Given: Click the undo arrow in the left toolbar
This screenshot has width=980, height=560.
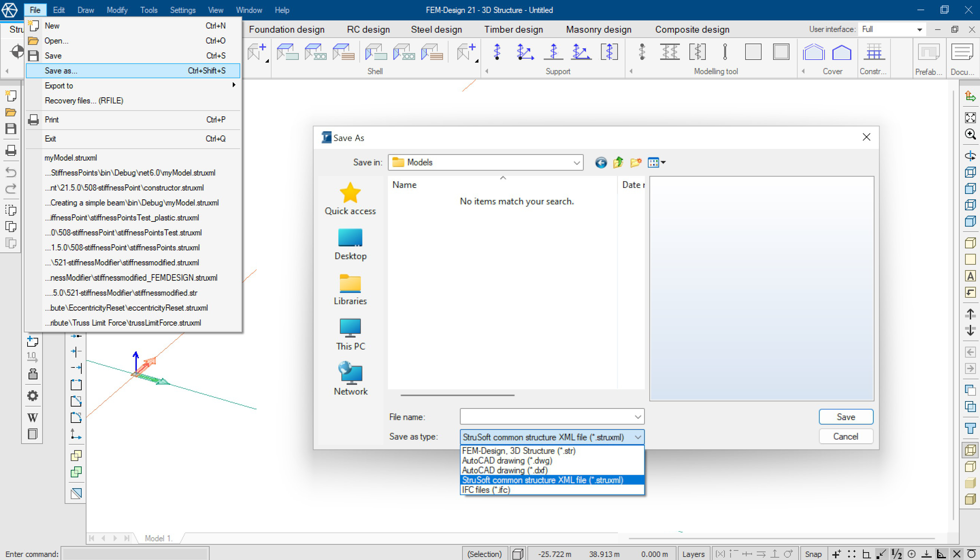Looking at the screenshot, I should coord(11,172).
